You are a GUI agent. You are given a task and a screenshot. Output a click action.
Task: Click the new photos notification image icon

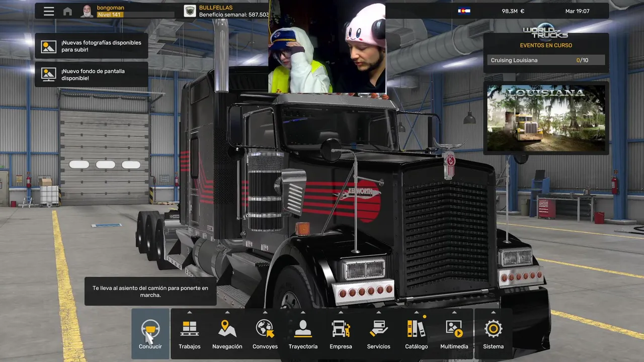point(49,46)
